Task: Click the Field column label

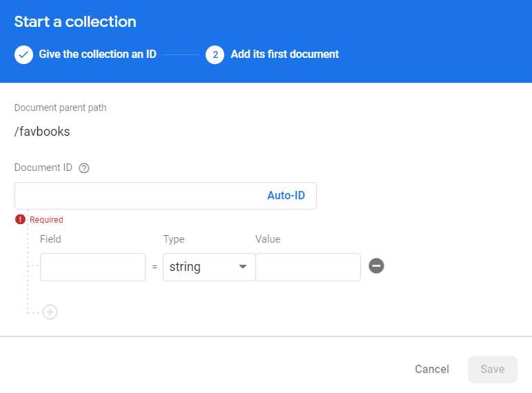Action: pyautogui.click(x=50, y=239)
